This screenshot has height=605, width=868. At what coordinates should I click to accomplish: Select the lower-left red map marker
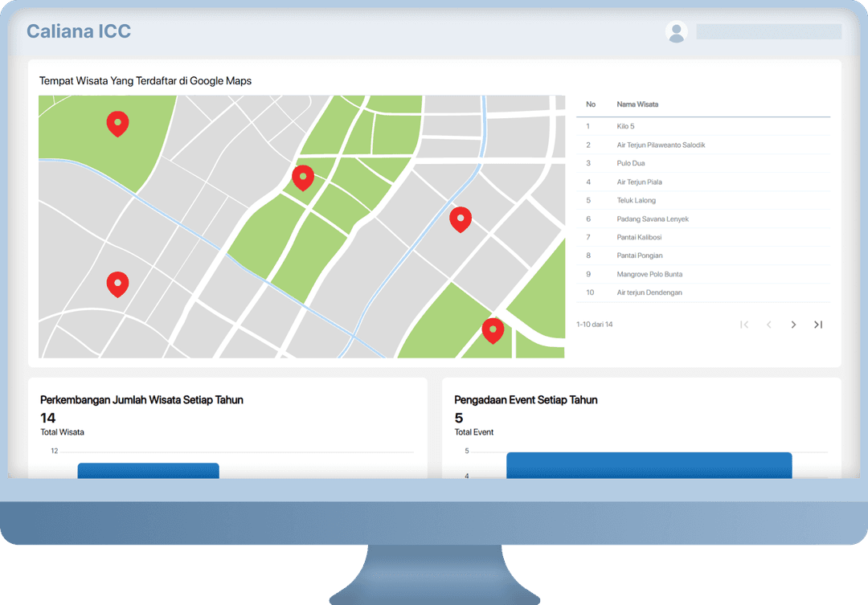pyautogui.click(x=117, y=284)
